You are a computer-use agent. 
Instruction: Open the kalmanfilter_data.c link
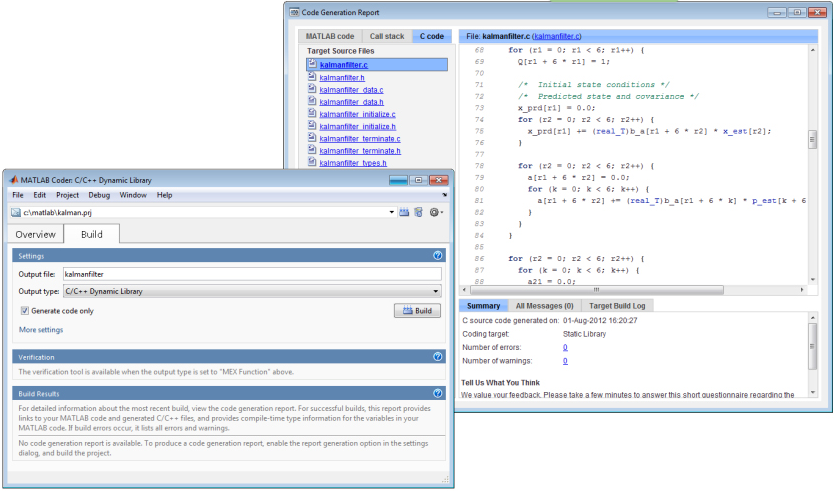point(351,89)
